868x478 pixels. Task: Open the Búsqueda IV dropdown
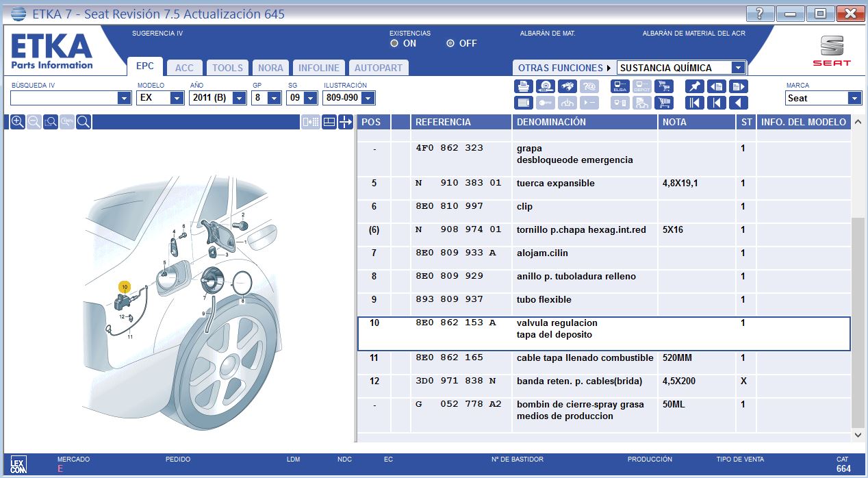click(124, 98)
